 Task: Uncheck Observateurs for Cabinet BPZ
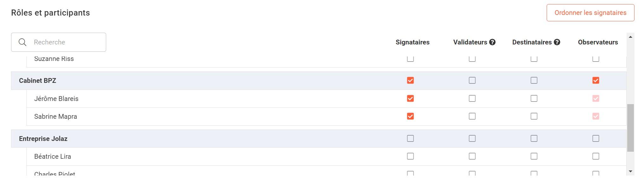coord(596,80)
